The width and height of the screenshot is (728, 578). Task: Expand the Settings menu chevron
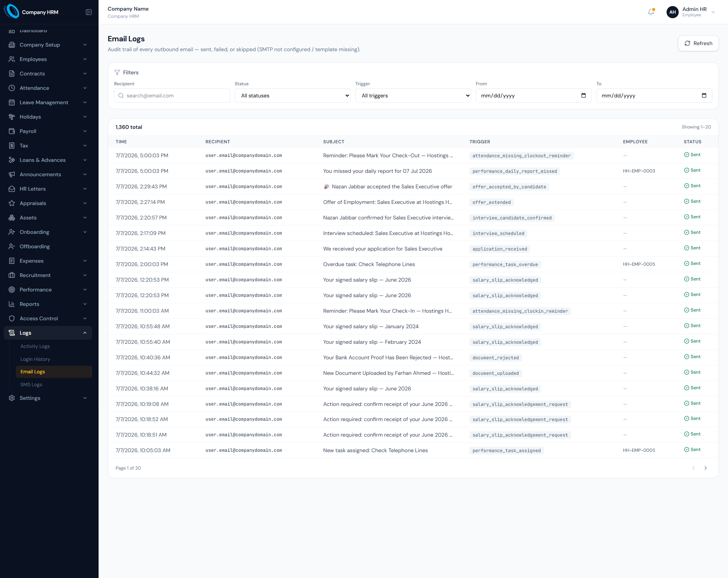coord(85,398)
